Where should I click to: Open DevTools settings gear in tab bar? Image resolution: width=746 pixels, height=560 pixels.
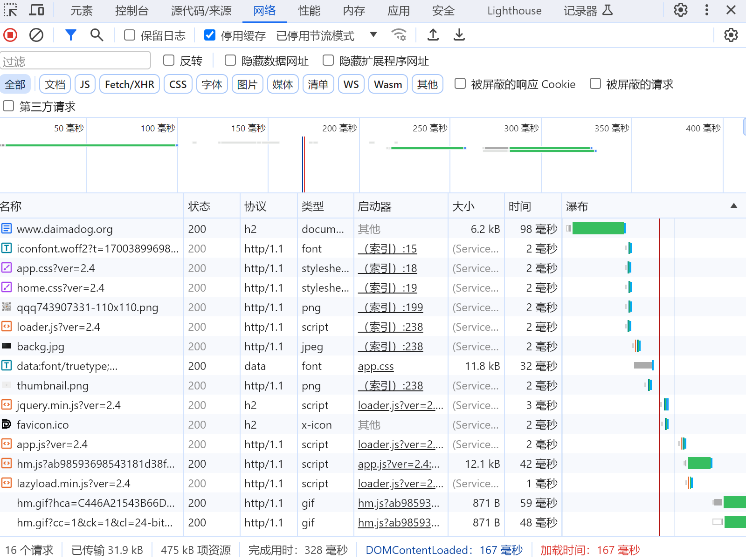click(x=681, y=10)
